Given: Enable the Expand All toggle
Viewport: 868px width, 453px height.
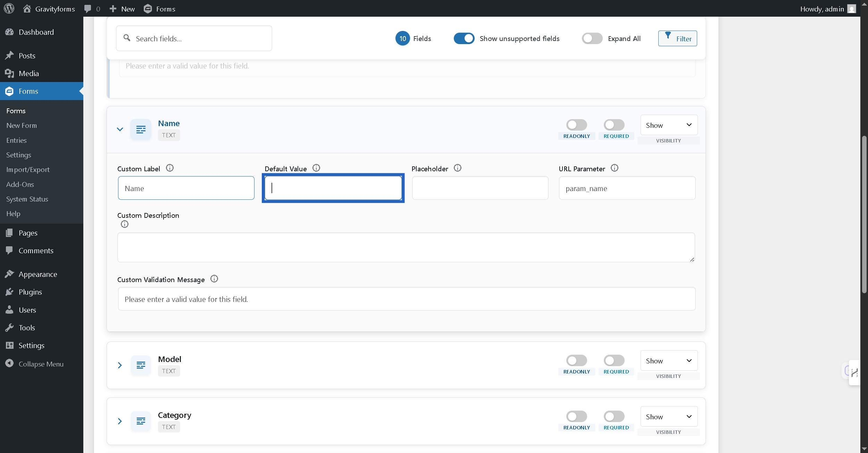Looking at the screenshot, I should coord(592,38).
